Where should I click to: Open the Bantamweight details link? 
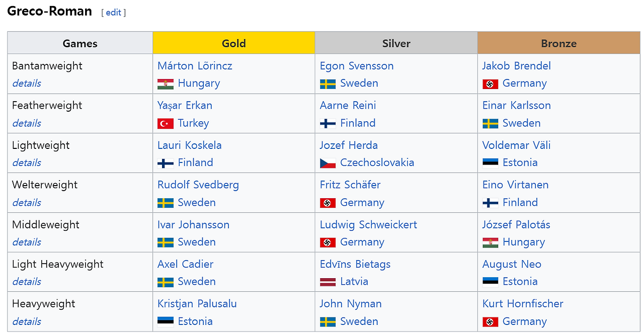27,83
